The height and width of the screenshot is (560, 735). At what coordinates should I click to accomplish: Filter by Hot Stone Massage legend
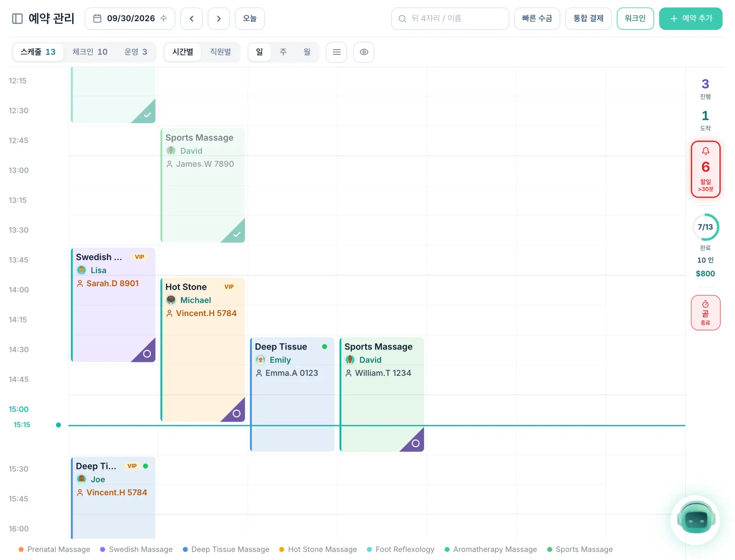point(318,549)
